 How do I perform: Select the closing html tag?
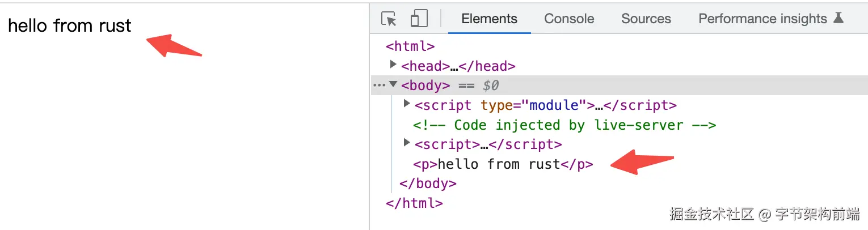(x=414, y=203)
